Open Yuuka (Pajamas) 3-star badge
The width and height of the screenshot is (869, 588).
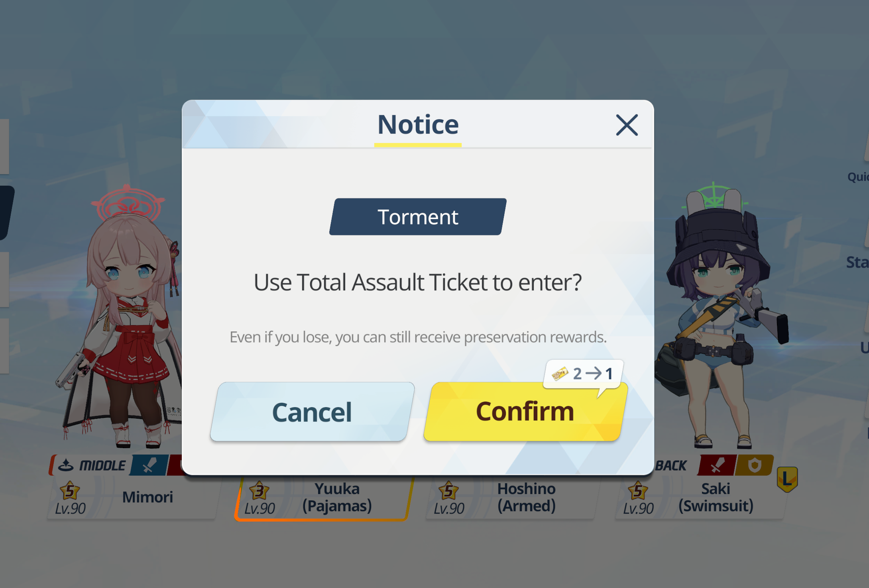tap(260, 491)
